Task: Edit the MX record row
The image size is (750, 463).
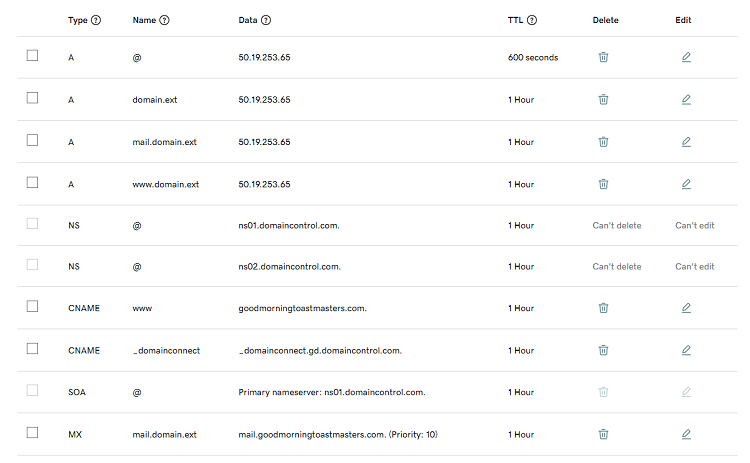Action: point(686,434)
